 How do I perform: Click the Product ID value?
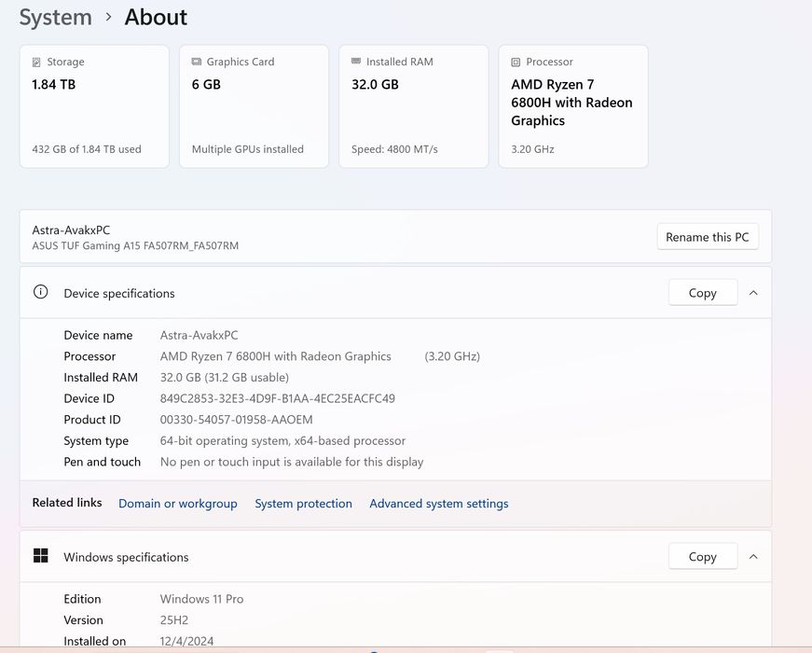point(237,420)
